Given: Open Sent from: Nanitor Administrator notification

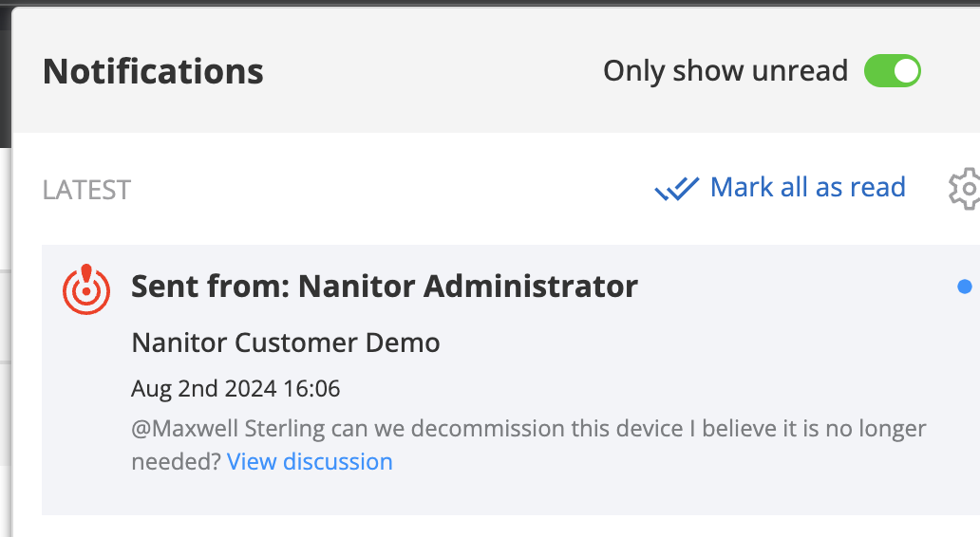Looking at the screenshot, I should pos(384,286).
